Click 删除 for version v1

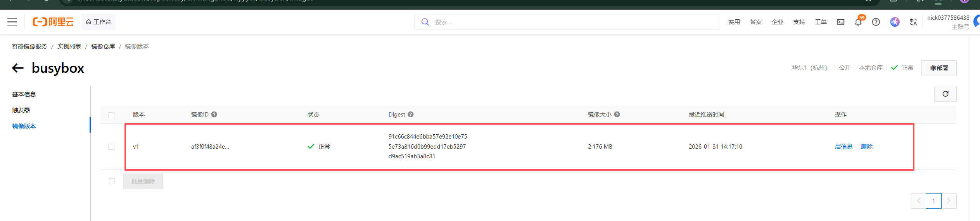(x=867, y=146)
